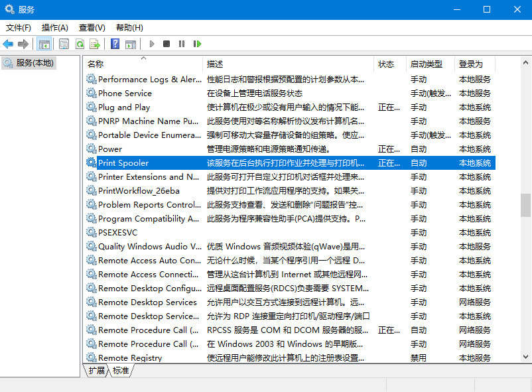
Task: Toggle the show/hide console tree icon
Action: (x=44, y=44)
